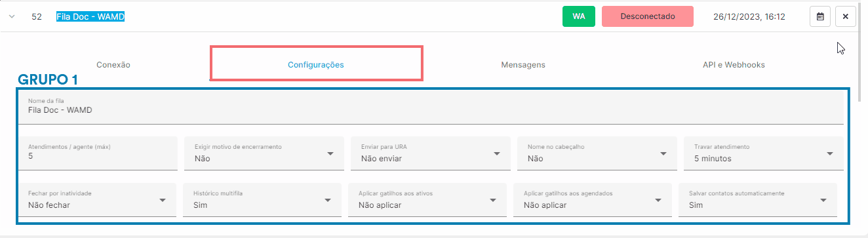
Task: Go to the Mensagens tab
Action: pos(523,65)
